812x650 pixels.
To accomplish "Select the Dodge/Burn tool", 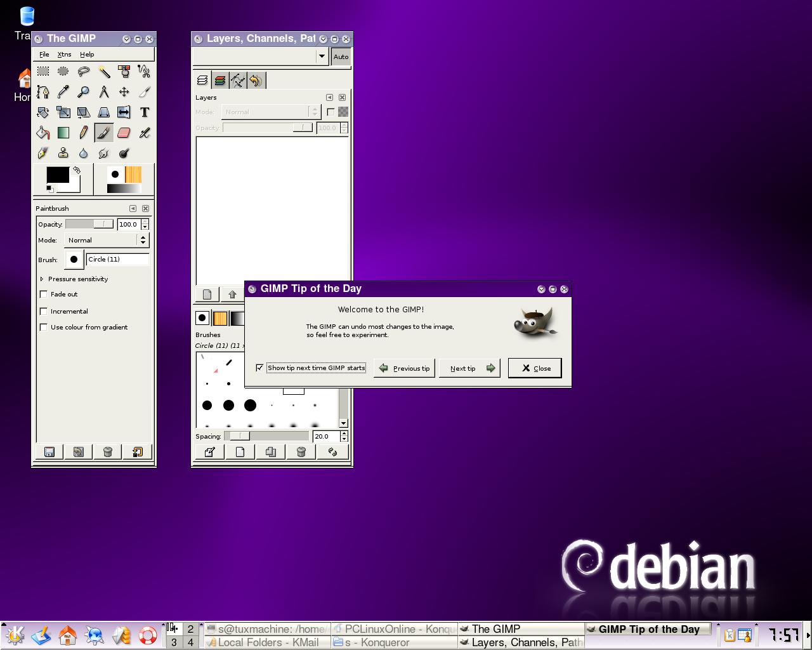I will [124, 153].
